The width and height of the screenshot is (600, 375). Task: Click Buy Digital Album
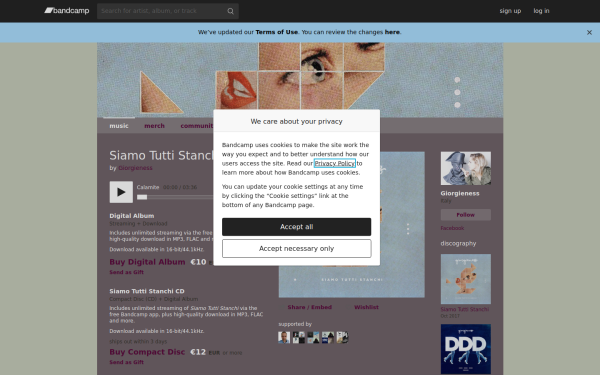point(147,262)
